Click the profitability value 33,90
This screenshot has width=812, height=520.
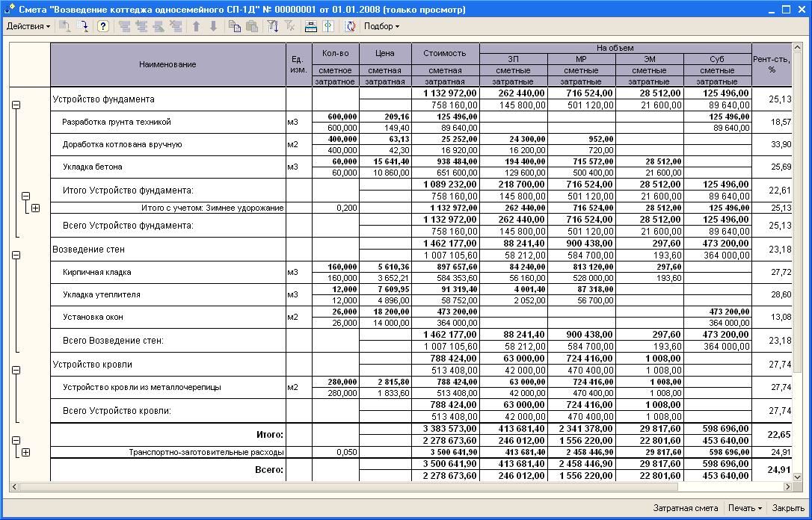772,144
